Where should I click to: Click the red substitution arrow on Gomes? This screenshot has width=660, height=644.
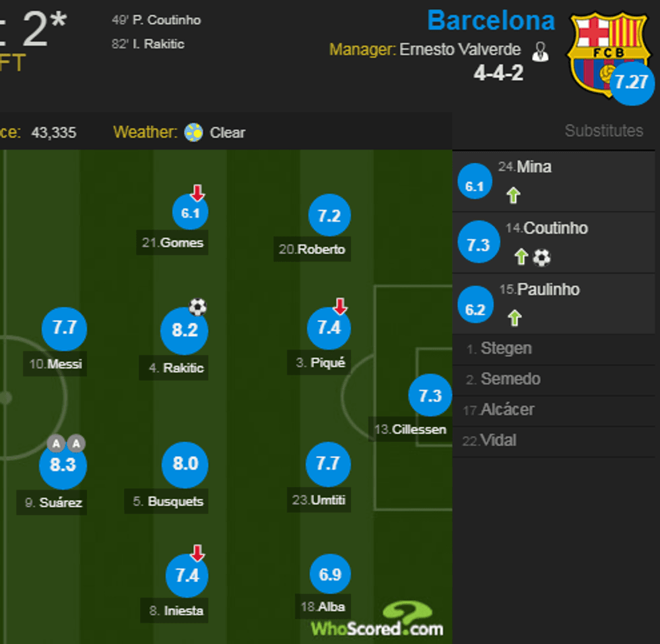pyautogui.click(x=197, y=193)
